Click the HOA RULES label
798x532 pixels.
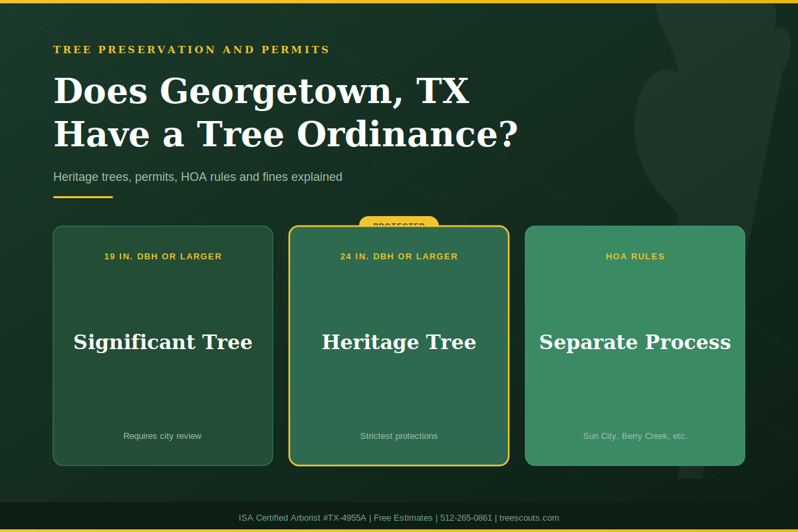(635, 256)
